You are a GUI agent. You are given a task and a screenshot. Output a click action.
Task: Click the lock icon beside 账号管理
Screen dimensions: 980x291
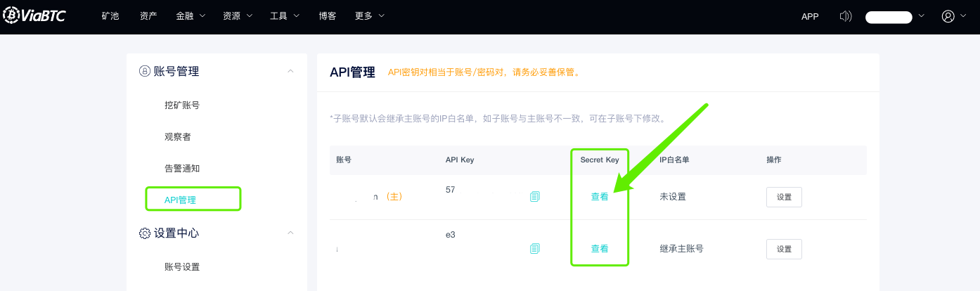coord(145,71)
